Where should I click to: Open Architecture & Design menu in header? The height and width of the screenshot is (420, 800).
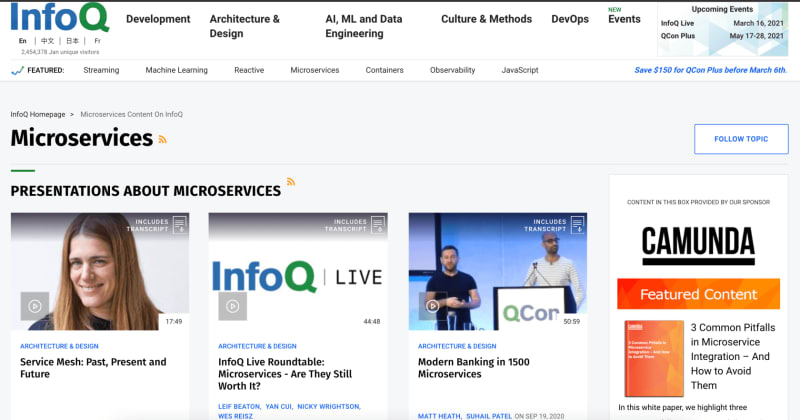click(x=245, y=26)
